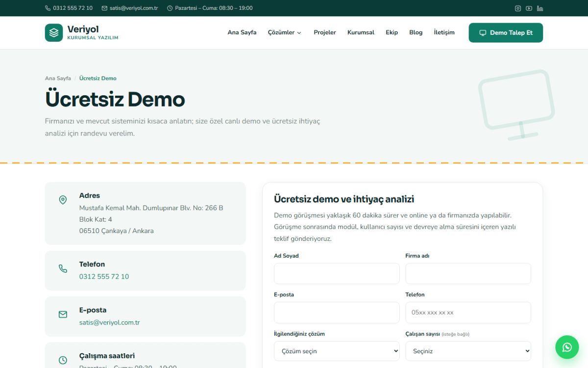Screen dimensions: 588x368
Task: Open the Çalışan sayısı dropdown
Action: point(468,351)
